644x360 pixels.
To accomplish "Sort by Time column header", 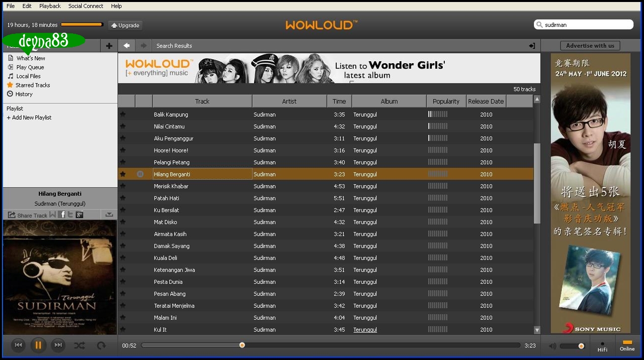I will pyautogui.click(x=339, y=101).
